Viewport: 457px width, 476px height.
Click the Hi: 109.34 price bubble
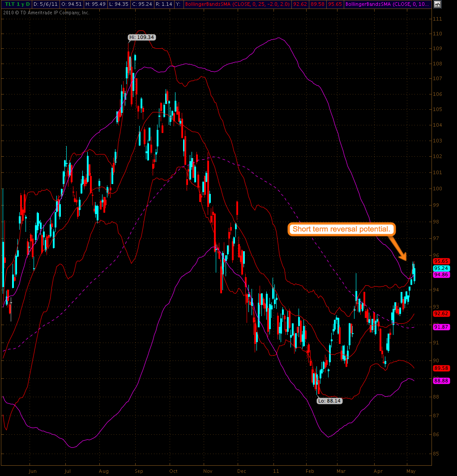[141, 38]
